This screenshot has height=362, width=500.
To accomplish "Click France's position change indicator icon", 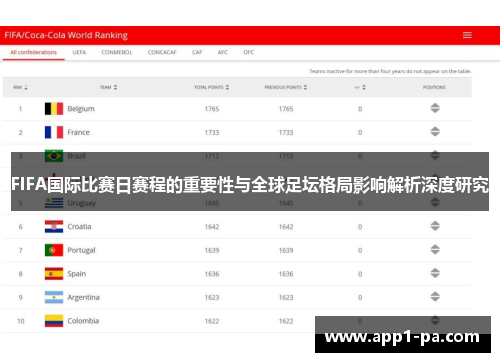I will point(435,132).
